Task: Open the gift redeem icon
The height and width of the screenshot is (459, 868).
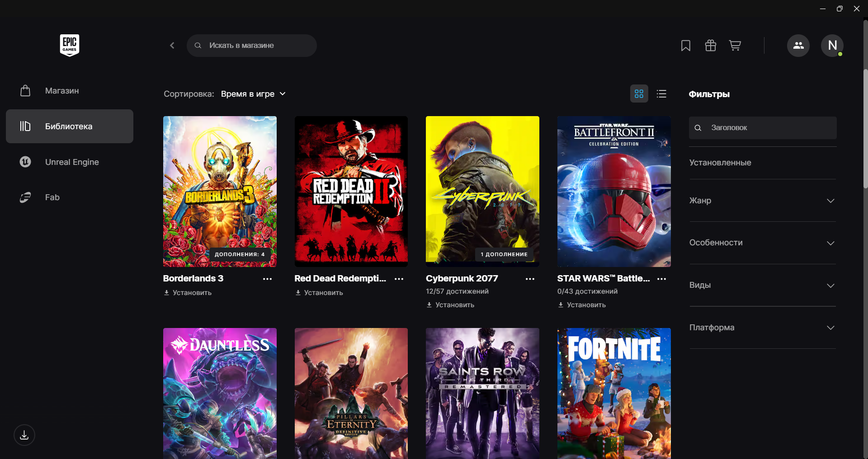Action: (711, 45)
